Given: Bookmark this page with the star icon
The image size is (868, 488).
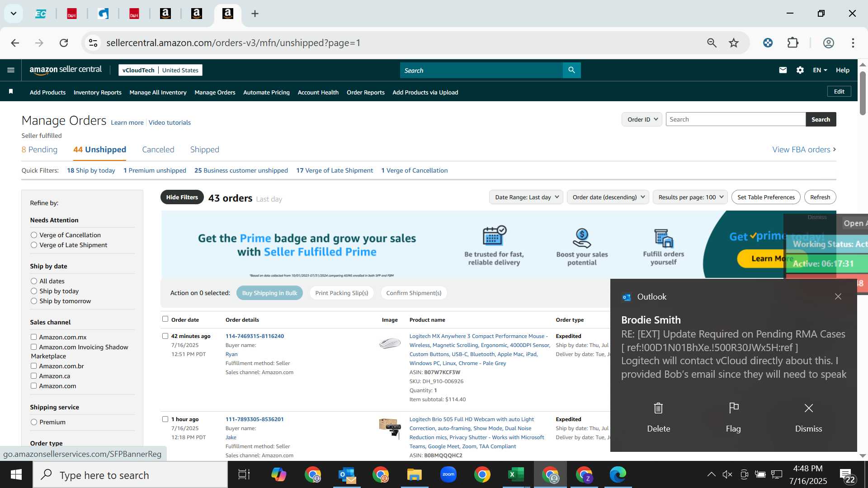Looking at the screenshot, I should click(733, 43).
